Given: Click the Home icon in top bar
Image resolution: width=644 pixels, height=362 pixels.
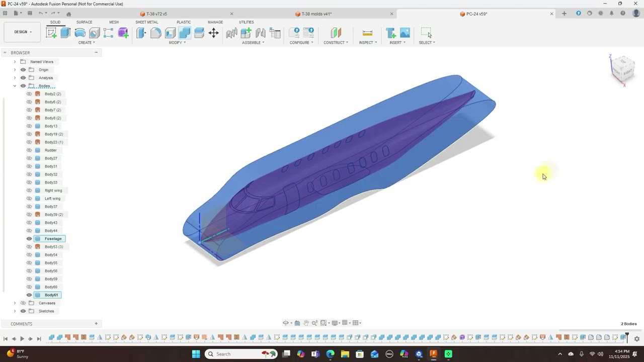Looking at the screenshot, I should pos(69,14).
